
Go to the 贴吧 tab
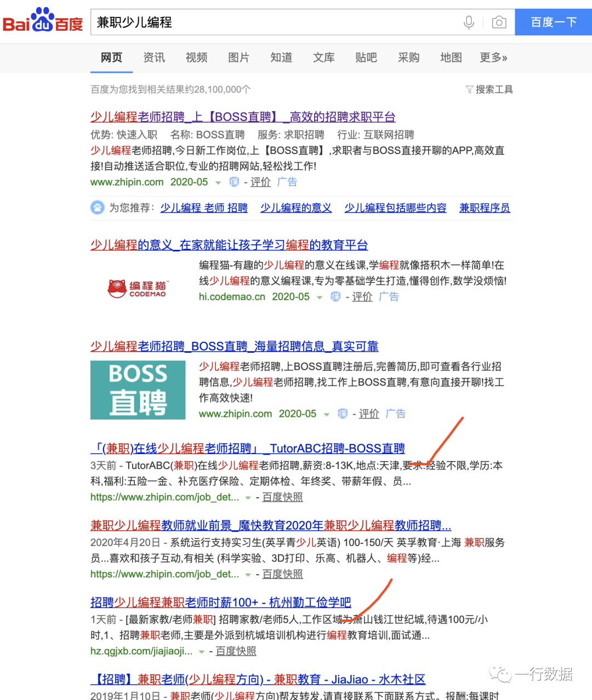pos(366,58)
